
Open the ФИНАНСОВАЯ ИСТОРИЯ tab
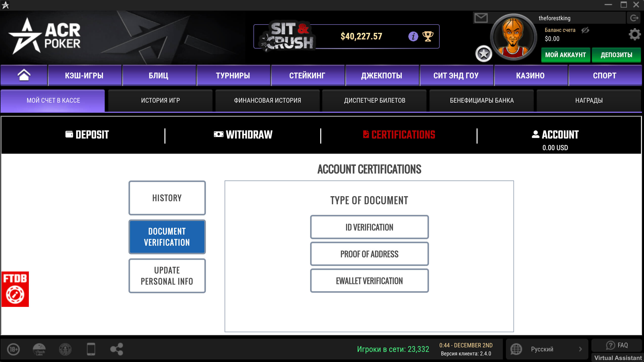pos(267,100)
